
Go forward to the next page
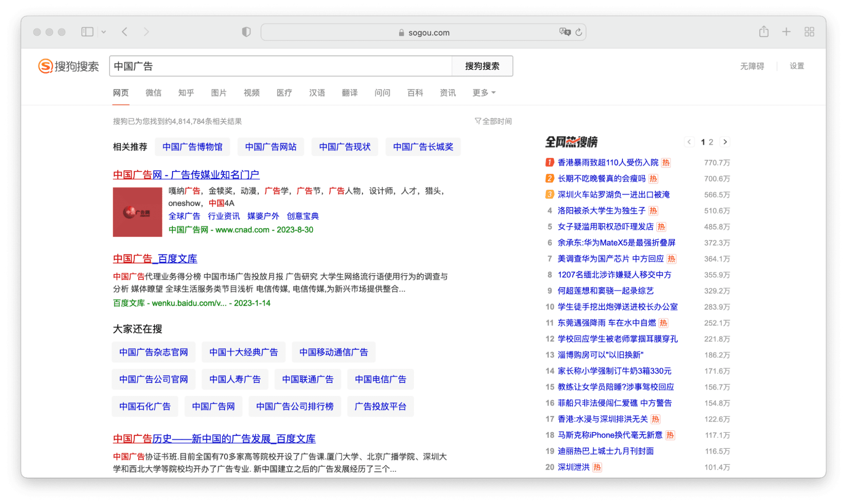pos(146,32)
